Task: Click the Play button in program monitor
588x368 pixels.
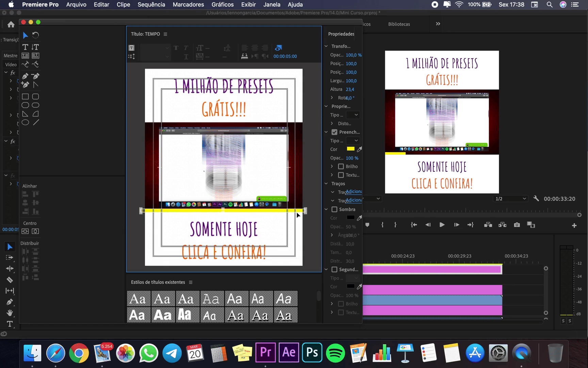Action: pos(442,225)
